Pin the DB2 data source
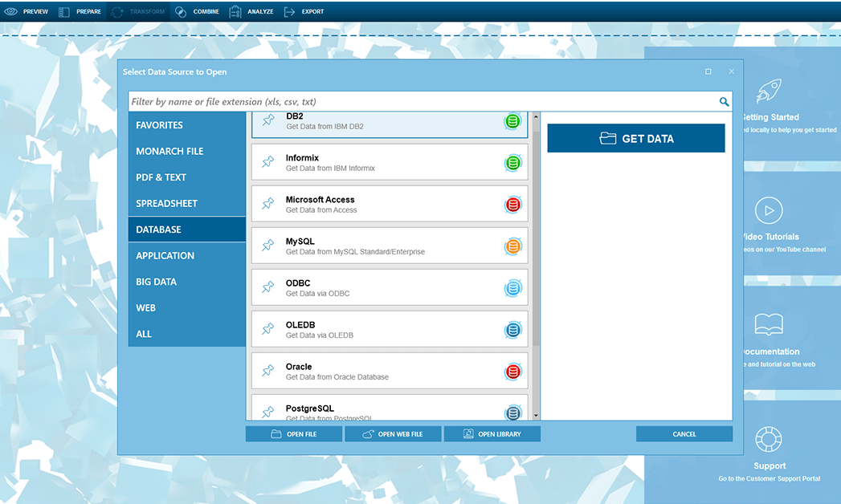 pos(268,120)
